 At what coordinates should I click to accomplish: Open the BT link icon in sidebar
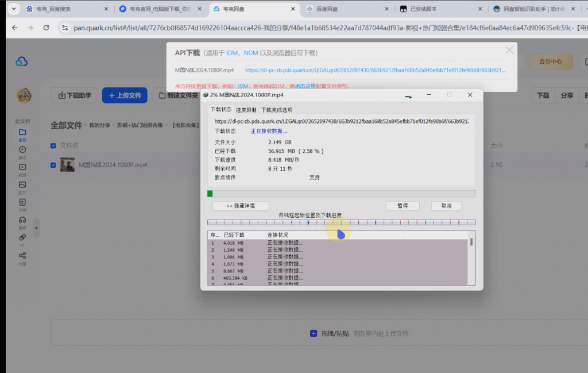(22, 238)
